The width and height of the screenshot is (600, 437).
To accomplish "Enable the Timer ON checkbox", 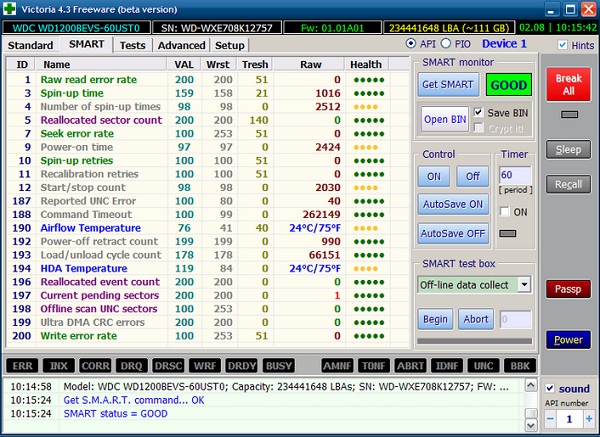I will (x=505, y=212).
